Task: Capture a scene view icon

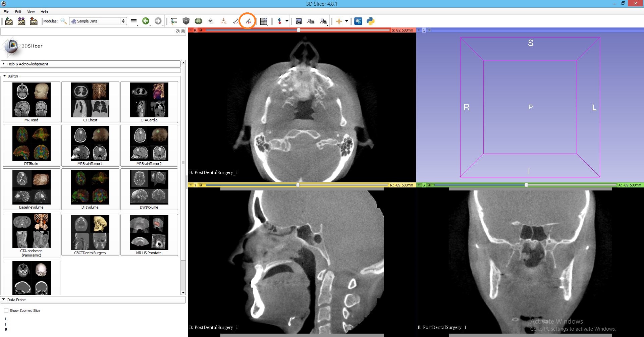Action: (x=311, y=21)
